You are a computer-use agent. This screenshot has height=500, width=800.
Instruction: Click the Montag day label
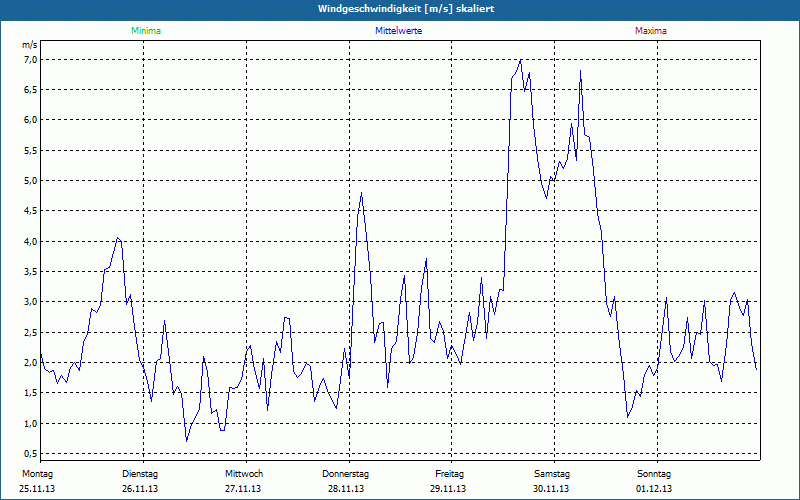37,474
